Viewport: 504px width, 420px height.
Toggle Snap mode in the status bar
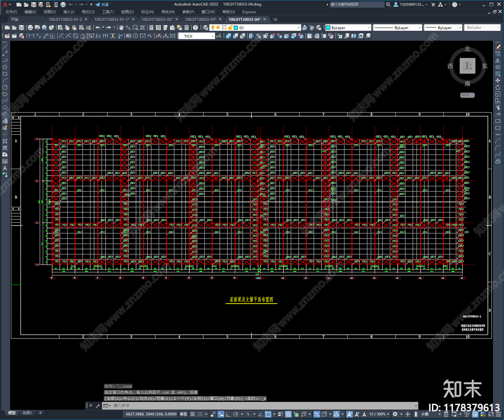pyautogui.click(x=200, y=414)
